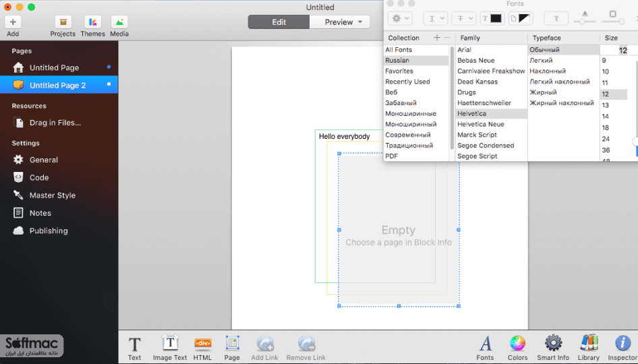Click the document color swatch in Fonts panel
The image size is (638, 364).
coord(524,18)
